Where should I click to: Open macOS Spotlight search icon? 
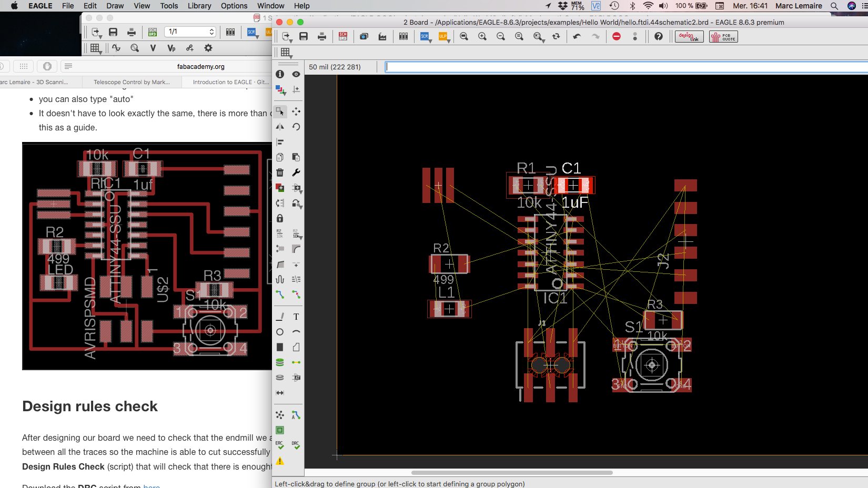coord(834,6)
